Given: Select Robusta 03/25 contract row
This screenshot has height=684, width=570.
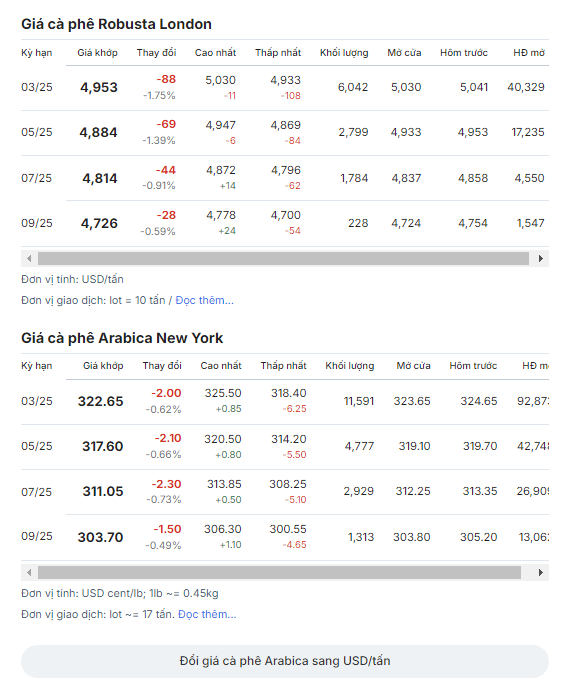Looking at the screenshot, I should [285, 88].
